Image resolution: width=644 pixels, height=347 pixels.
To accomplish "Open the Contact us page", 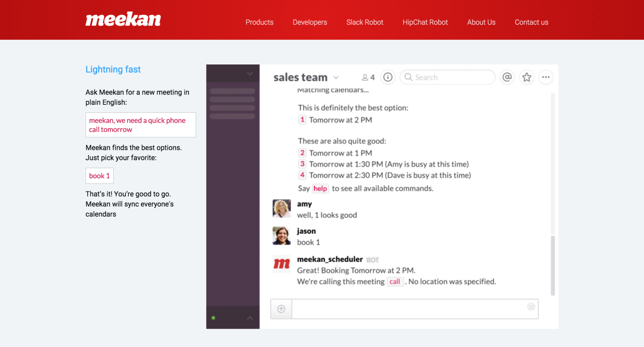I will click(x=531, y=22).
